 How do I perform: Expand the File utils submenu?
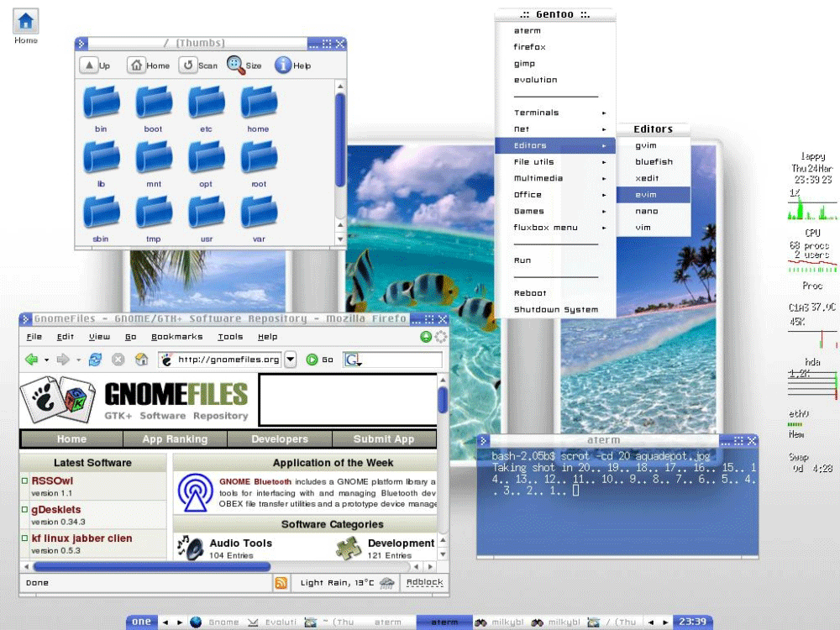[x=555, y=162]
